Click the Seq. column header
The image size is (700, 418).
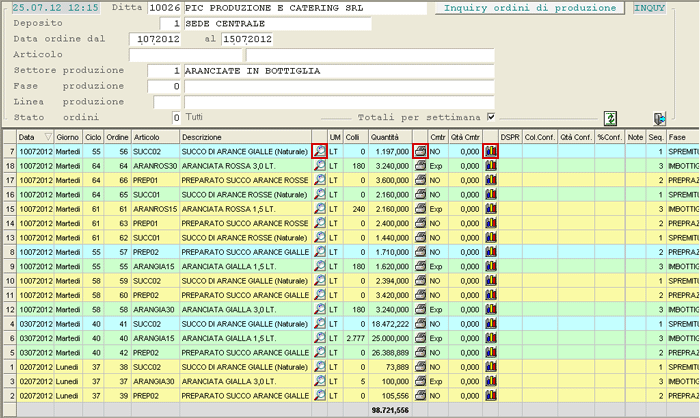656,137
